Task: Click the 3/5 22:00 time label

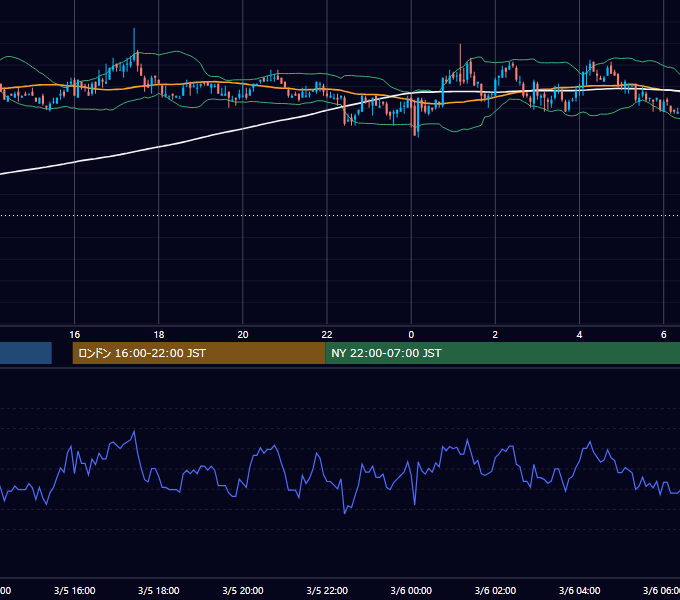Action: (x=327, y=591)
